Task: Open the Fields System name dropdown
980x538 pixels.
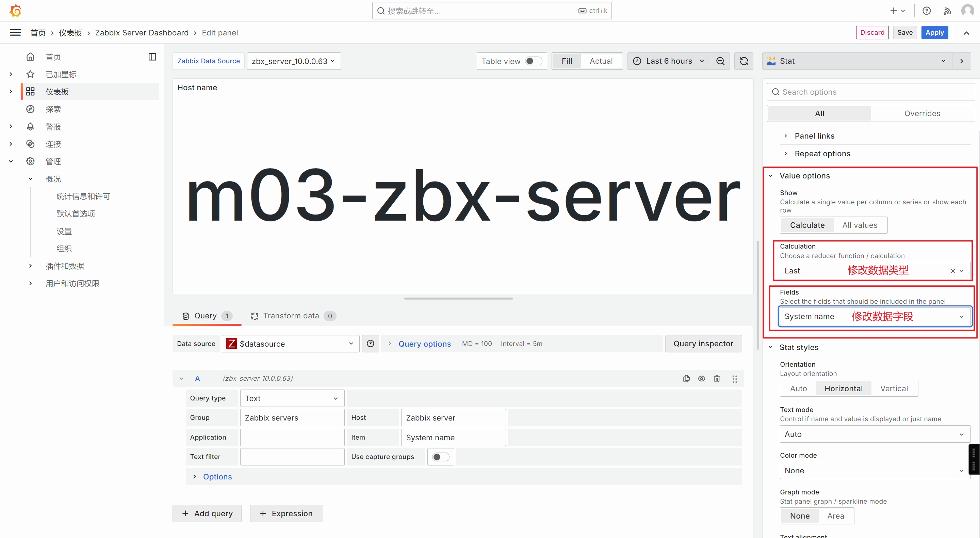Action: point(875,316)
